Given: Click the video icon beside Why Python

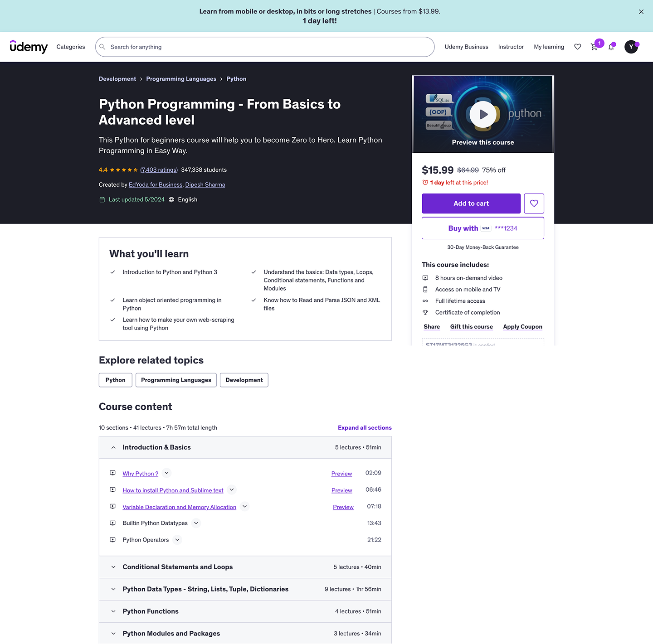Looking at the screenshot, I should 112,473.
